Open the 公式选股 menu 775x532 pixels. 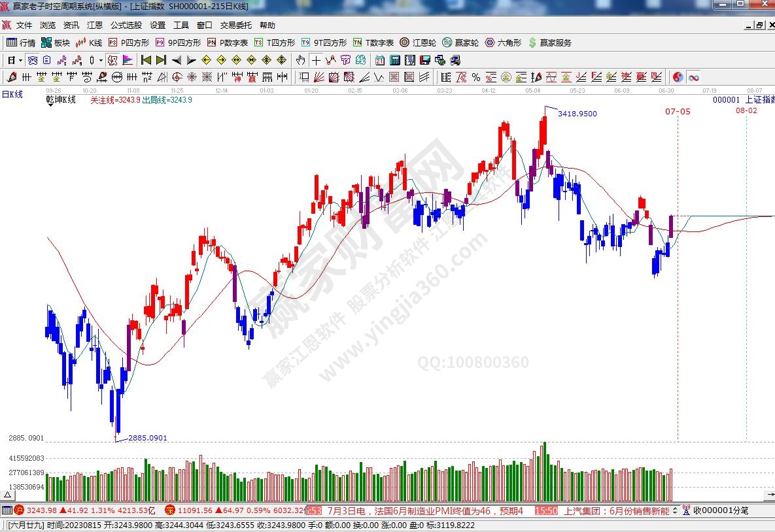pos(126,25)
